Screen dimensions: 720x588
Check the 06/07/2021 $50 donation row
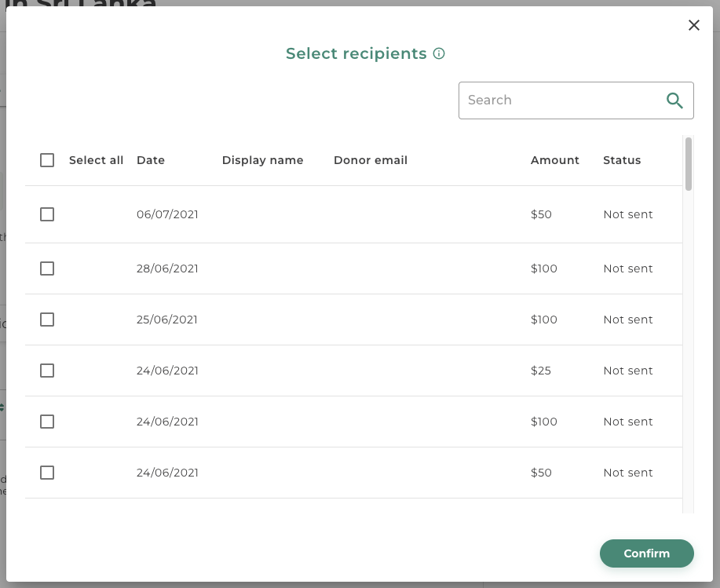[x=47, y=214]
